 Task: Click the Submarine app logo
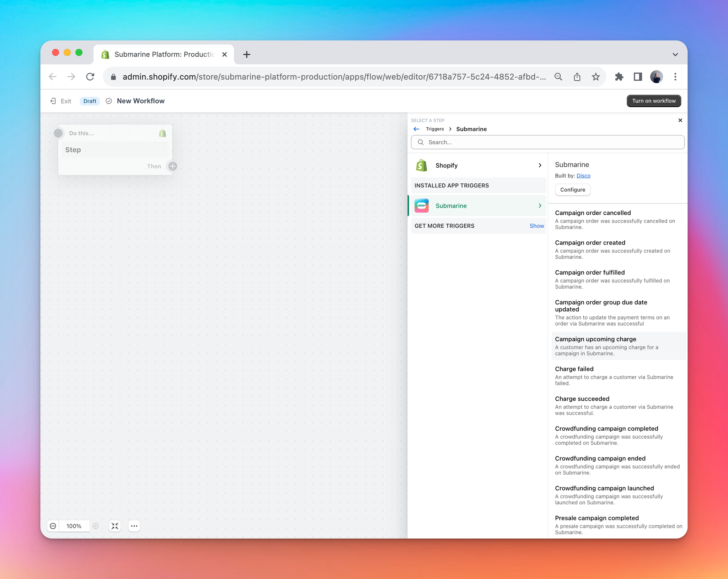click(422, 206)
